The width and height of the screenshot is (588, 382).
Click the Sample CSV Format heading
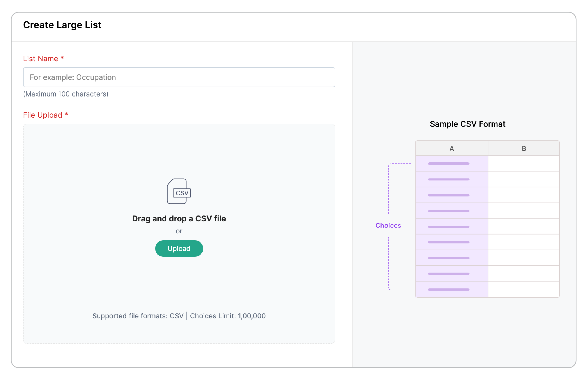click(x=467, y=124)
